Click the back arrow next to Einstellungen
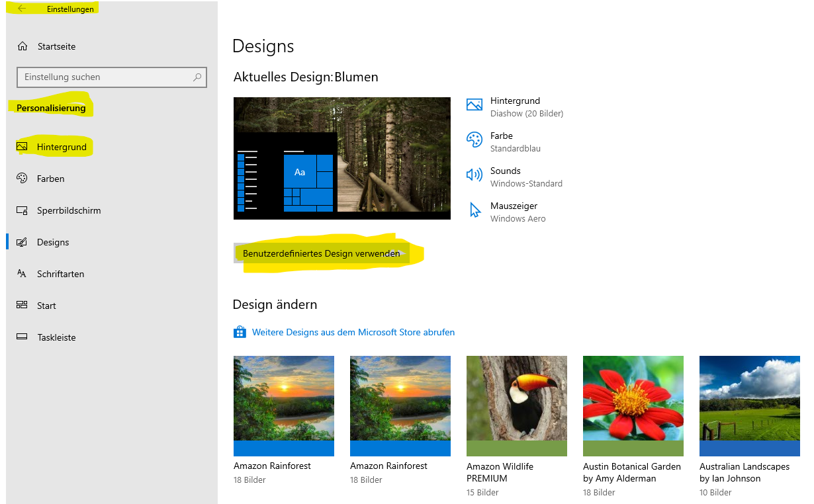Image resolution: width=814 pixels, height=504 pixels. (x=22, y=9)
